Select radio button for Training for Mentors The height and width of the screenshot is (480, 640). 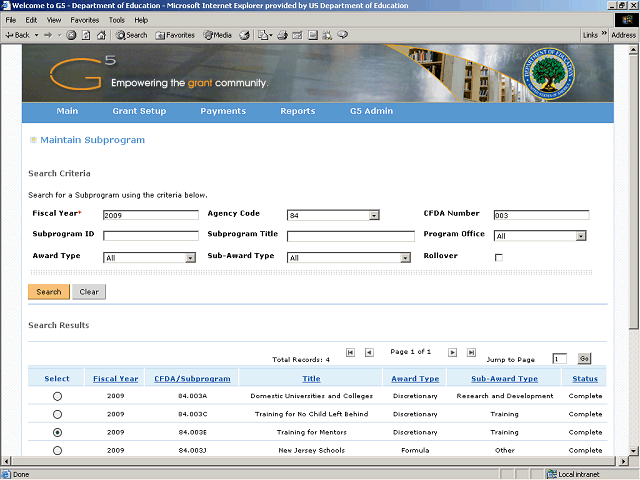pyautogui.click(x=57, y=432)
